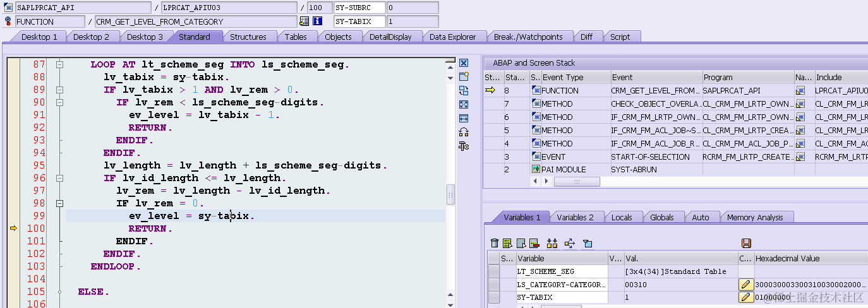Open the Auto variables tab
This screenshot has height=308, width=868.
coord(701,217)
